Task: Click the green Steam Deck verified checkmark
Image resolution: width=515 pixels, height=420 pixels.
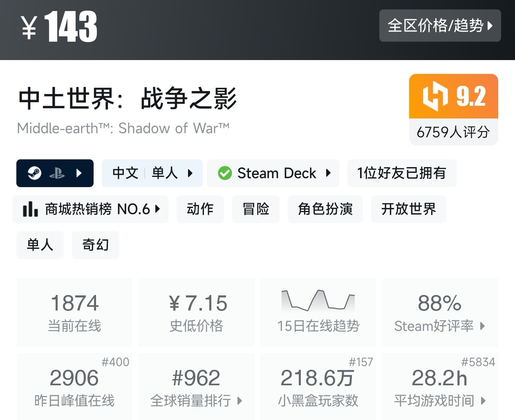Action: (x=225, y=173)
